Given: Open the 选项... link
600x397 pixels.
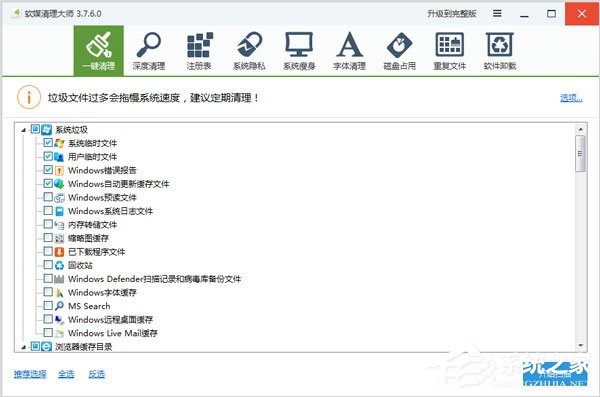Looking at the screenshot, I should [x=571, y=98].
